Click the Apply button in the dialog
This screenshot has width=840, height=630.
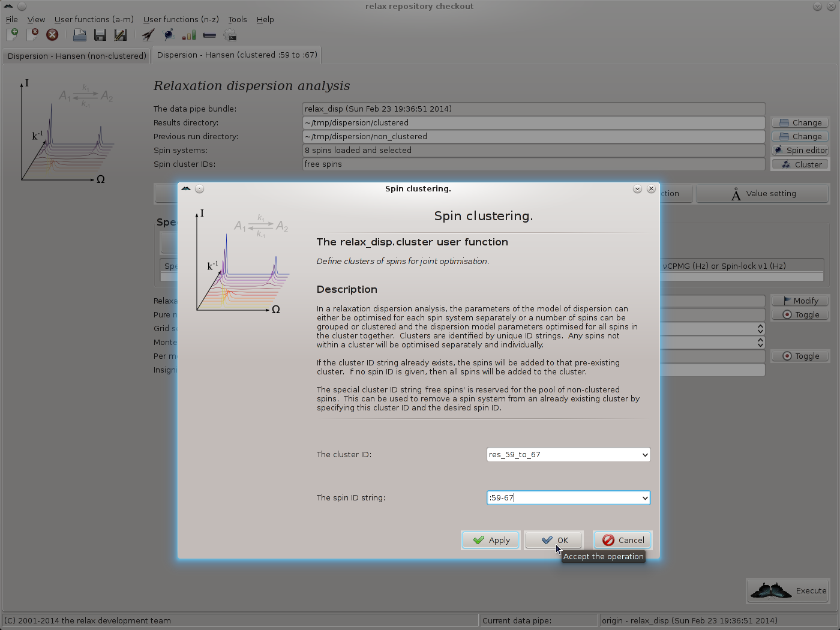pyautogui.click(x=491, y=541)
